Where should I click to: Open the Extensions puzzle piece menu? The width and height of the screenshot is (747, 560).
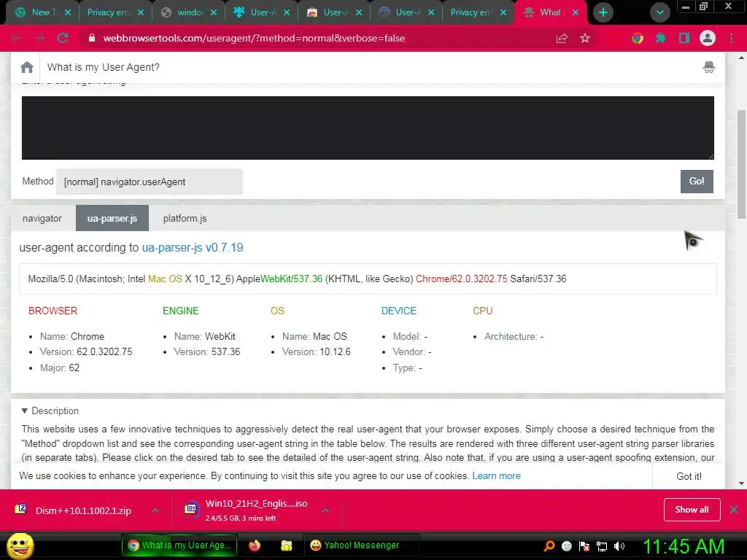tap(661, 38)
